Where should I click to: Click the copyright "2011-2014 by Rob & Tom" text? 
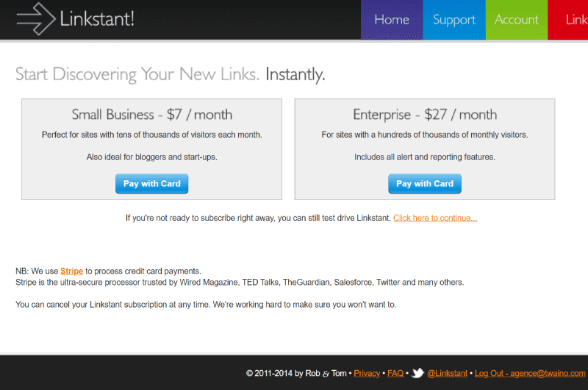tap(296, 374)
